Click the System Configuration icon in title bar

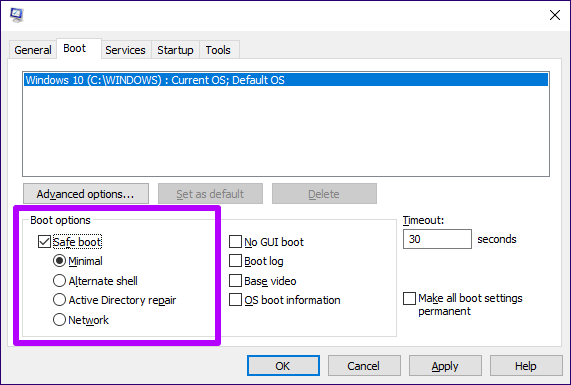[x=16, y=15]
